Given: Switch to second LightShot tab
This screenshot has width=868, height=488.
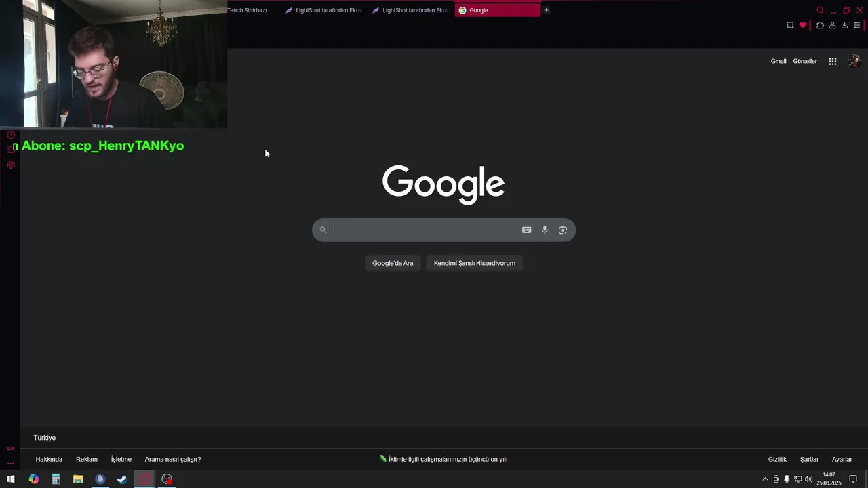Looking at the screenshot, I should point(410,10).
